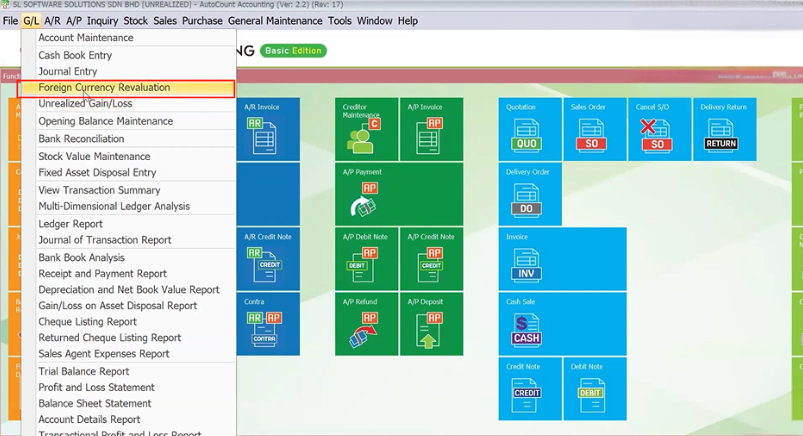The width and height of the screenshot is (803, 436).
Task: Open the Contra tile
Action: click(x=268, y=324)
